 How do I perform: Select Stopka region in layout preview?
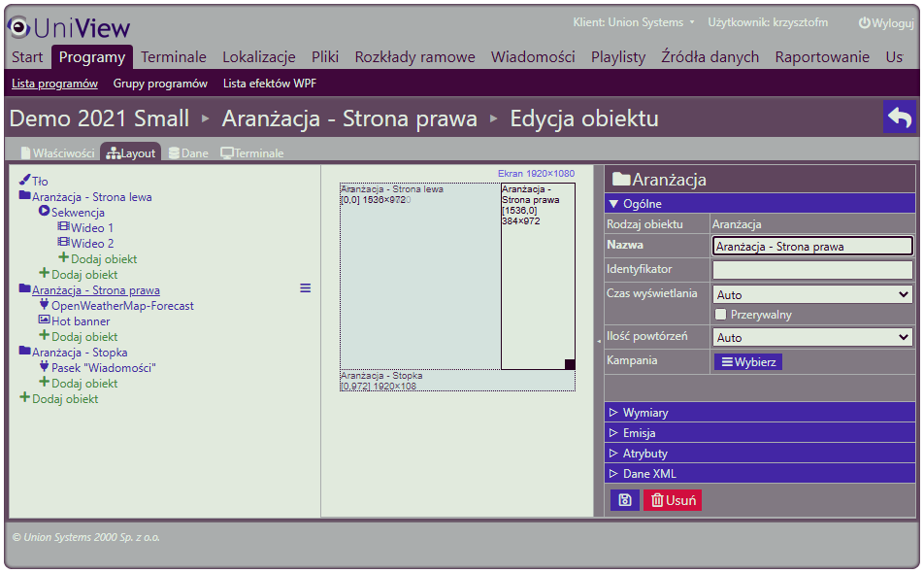[457, 381]
